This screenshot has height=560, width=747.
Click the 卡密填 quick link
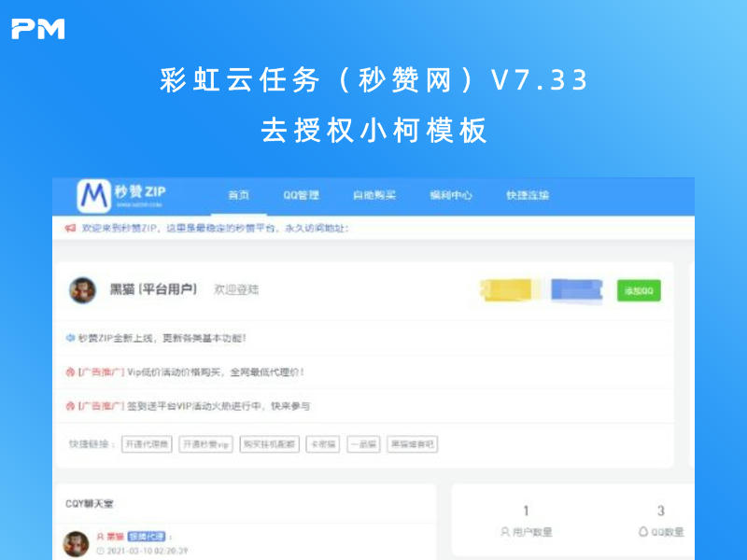(322, 444)
